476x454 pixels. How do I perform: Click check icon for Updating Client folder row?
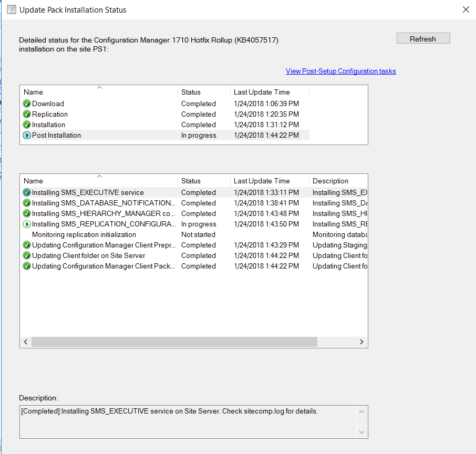pyautogui.click(x=27, y=256)
